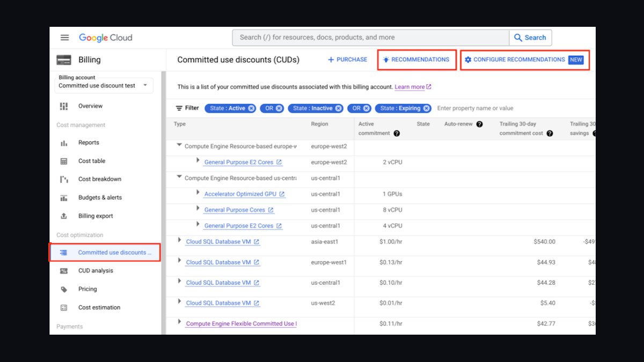The width and height of the screenshot is (644, 362).
Task: Expand Compute Engine Flexible Committed Use row
Action: [180, 322]
